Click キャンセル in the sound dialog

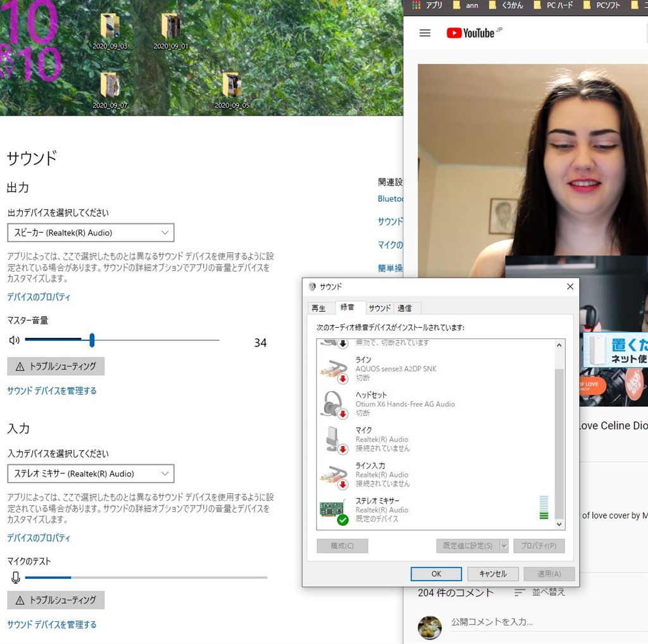(492, 574)
